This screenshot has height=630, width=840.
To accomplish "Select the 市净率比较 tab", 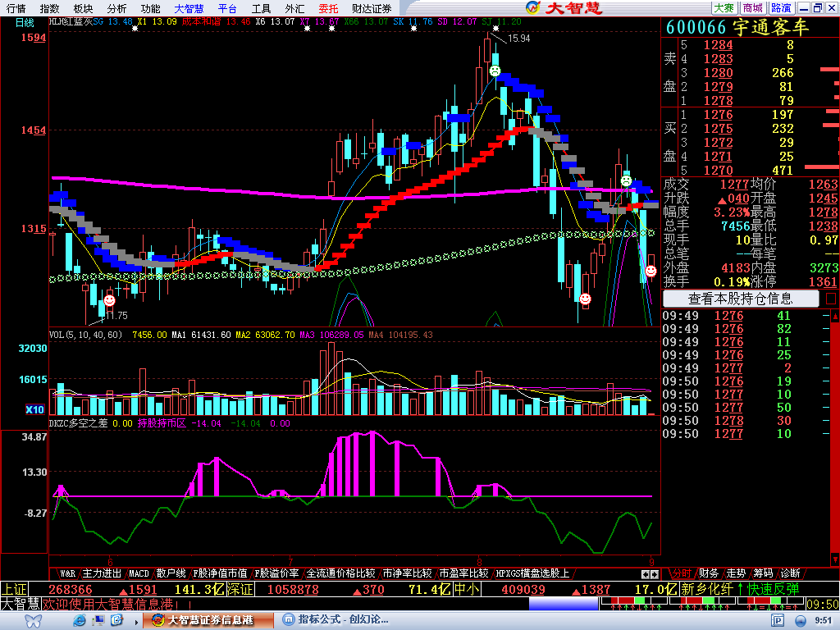I will pyautogui.click(x=407, y=573).
